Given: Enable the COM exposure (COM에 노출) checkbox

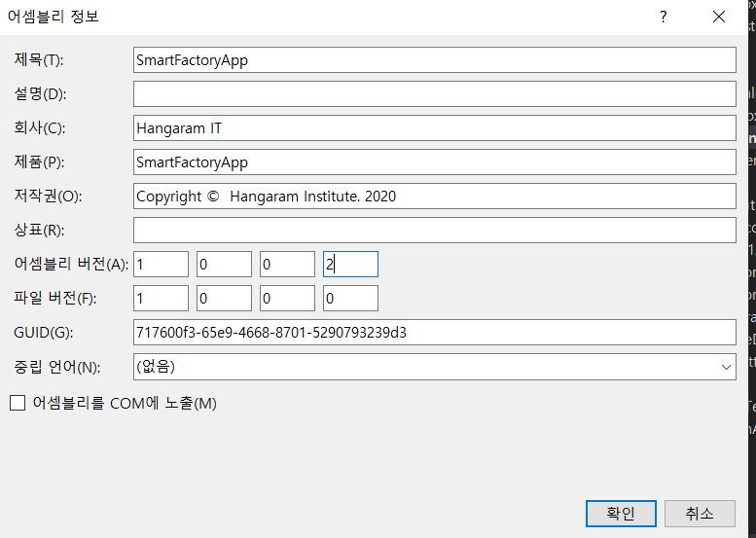Looking at the screenshot, I should click(x=18, y=403).
